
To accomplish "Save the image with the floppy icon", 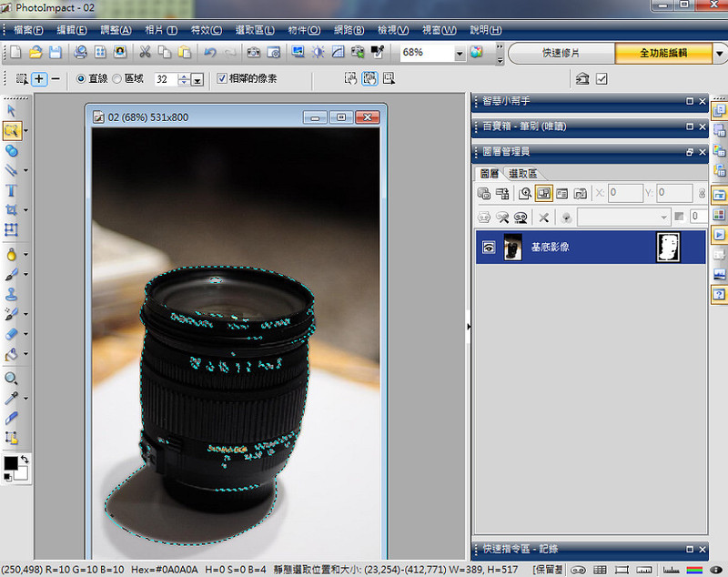I will tap(56, 52).
